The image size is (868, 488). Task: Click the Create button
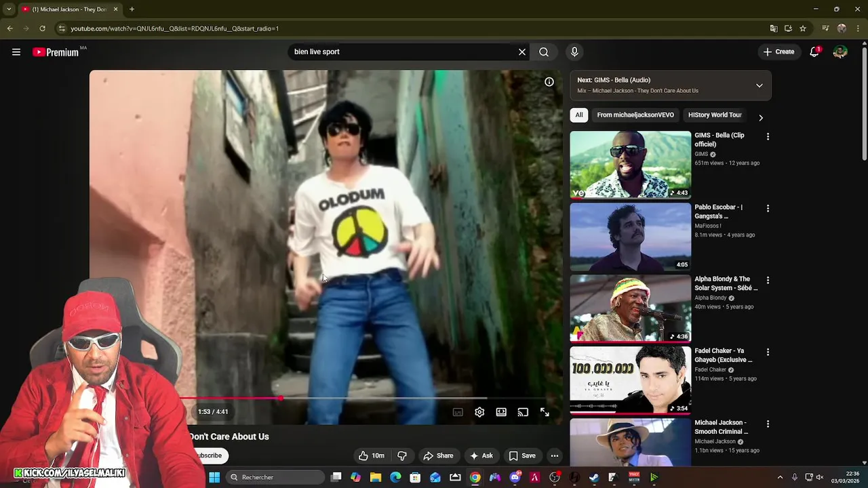coord(779,52)
